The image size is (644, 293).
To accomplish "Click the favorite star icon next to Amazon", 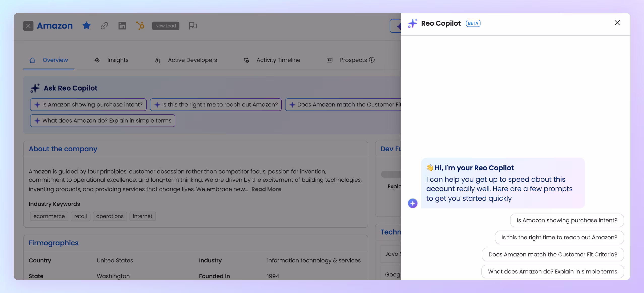I will click(86, 25).
